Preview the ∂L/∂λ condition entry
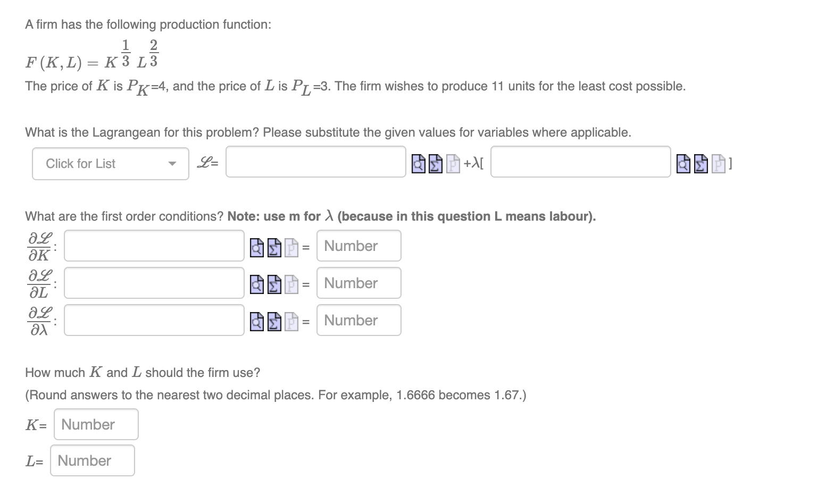 tap(257, 321)
